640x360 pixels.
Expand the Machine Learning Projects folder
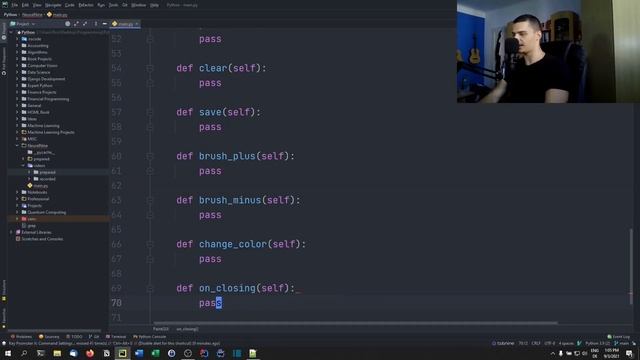pos(17,132)
